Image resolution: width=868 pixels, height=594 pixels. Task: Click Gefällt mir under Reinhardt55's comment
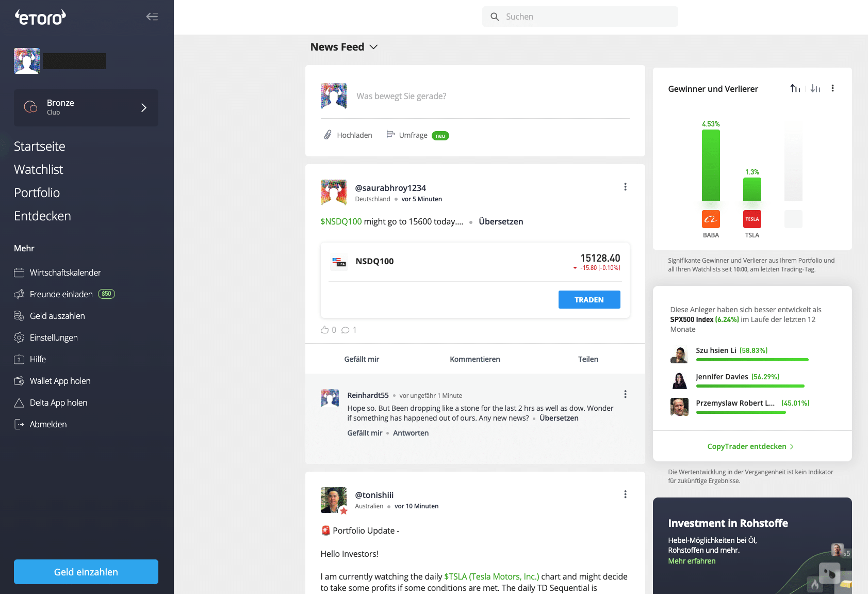click(x=365, y=433)
